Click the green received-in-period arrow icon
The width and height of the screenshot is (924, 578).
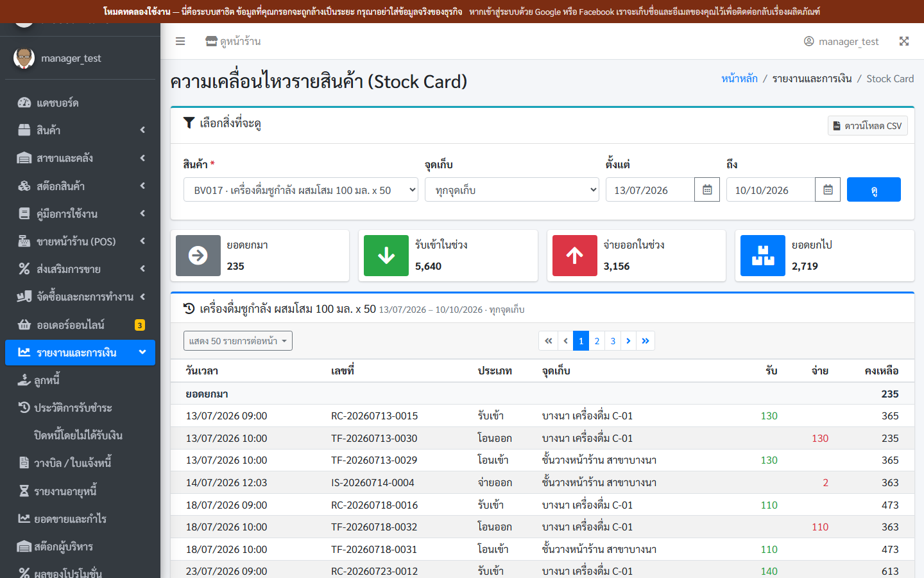click(x=386, y=256)
